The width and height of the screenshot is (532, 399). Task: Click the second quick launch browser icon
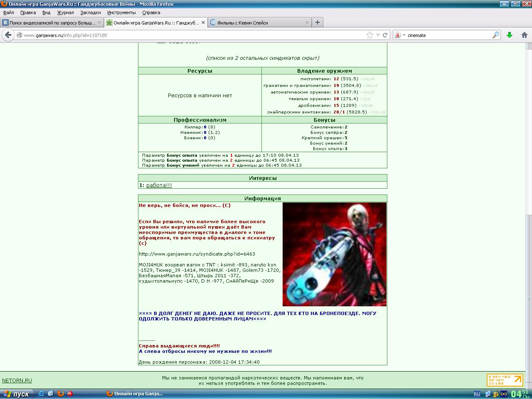click(x=51, y=393)
